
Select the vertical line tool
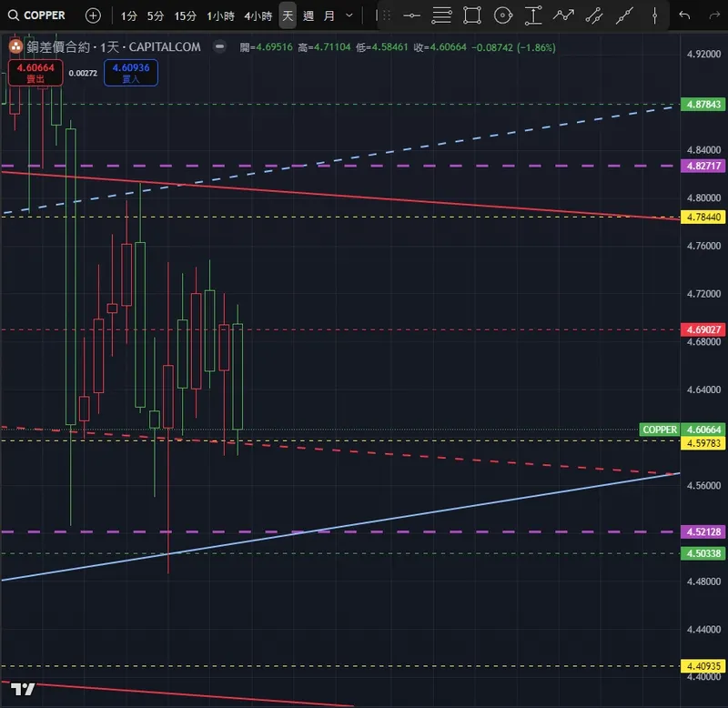(x=654, y=15)
